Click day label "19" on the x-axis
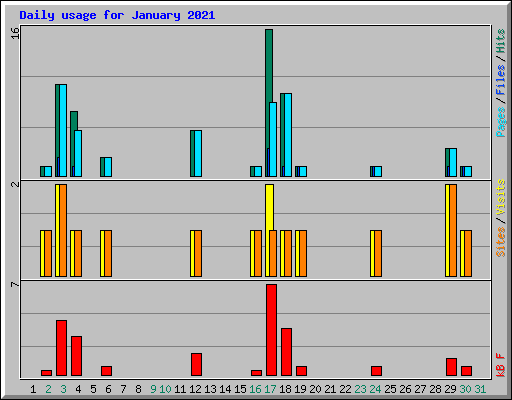This screenshot has height=400, width=512. tap(300, 389)
